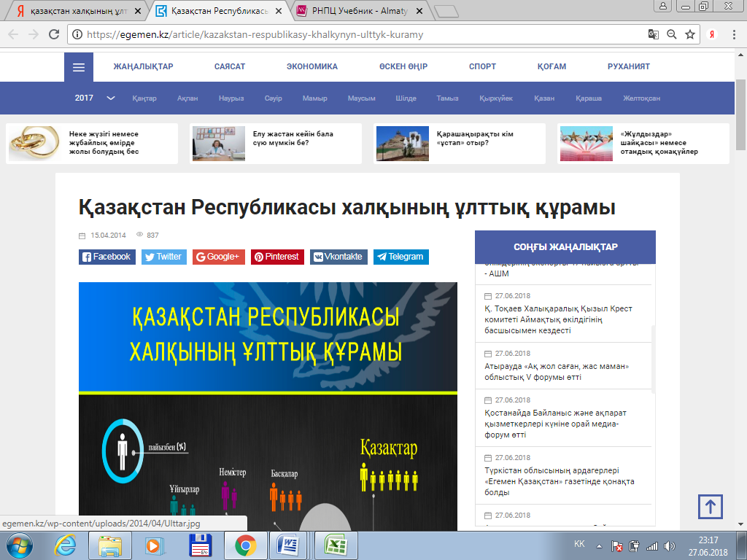This screenshot has width=747, height=560.
Task: Select month Наурыз
Action: click(x=231, y=98)
